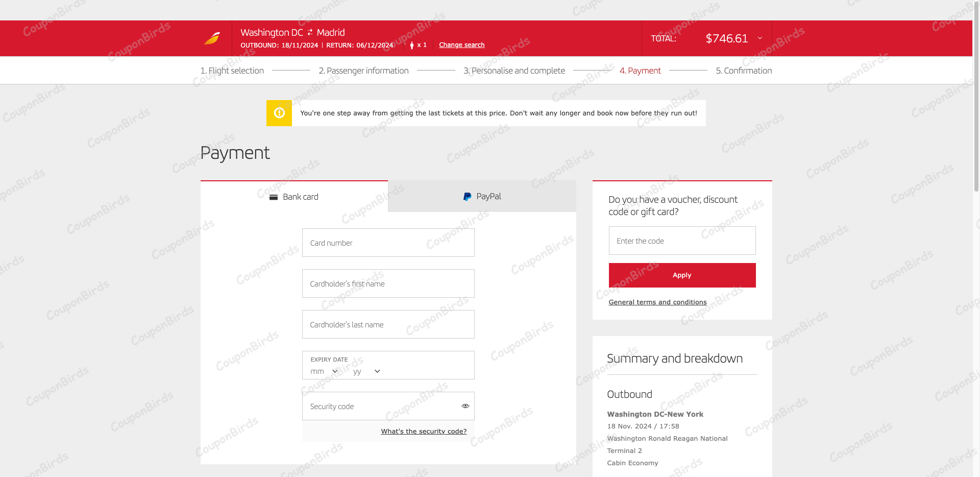
Task: Click the 18 Nov. 2024 / 17:58 text
Action: pyautogui.click(x=643, y=426)
